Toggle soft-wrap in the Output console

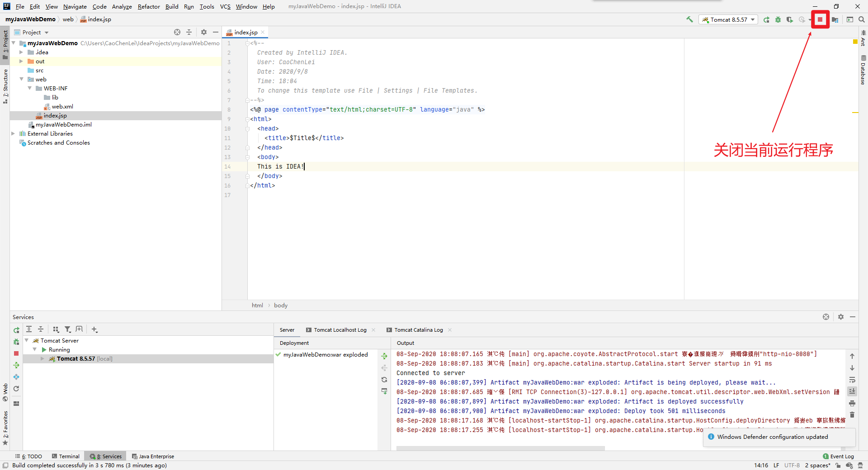click(852, 380)
